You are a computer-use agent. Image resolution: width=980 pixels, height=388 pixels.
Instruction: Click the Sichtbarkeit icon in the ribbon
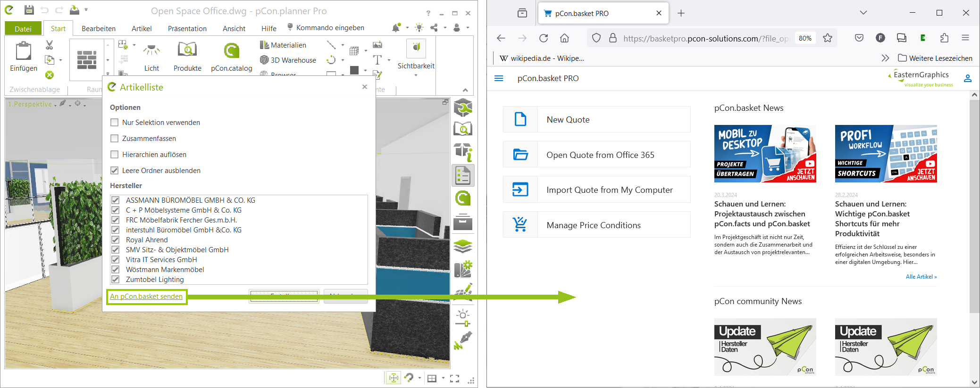[x=416, y=49]
